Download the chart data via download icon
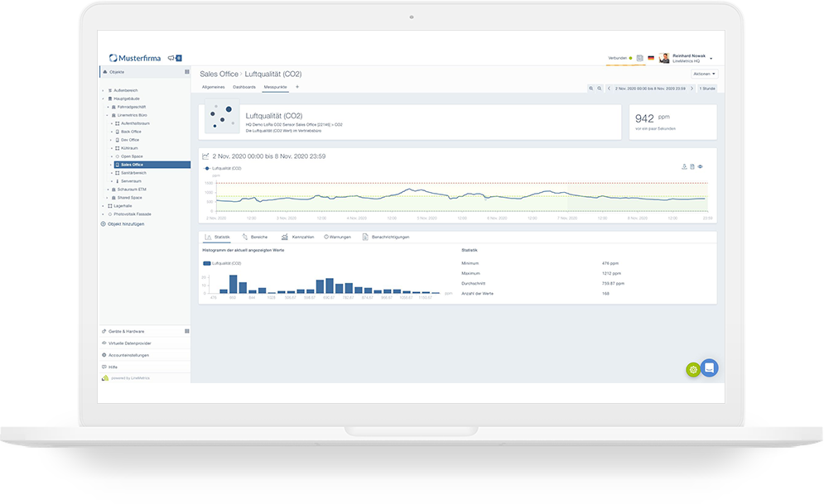Image resolution: width=824 pixels, height=504 pixels. 684,166
